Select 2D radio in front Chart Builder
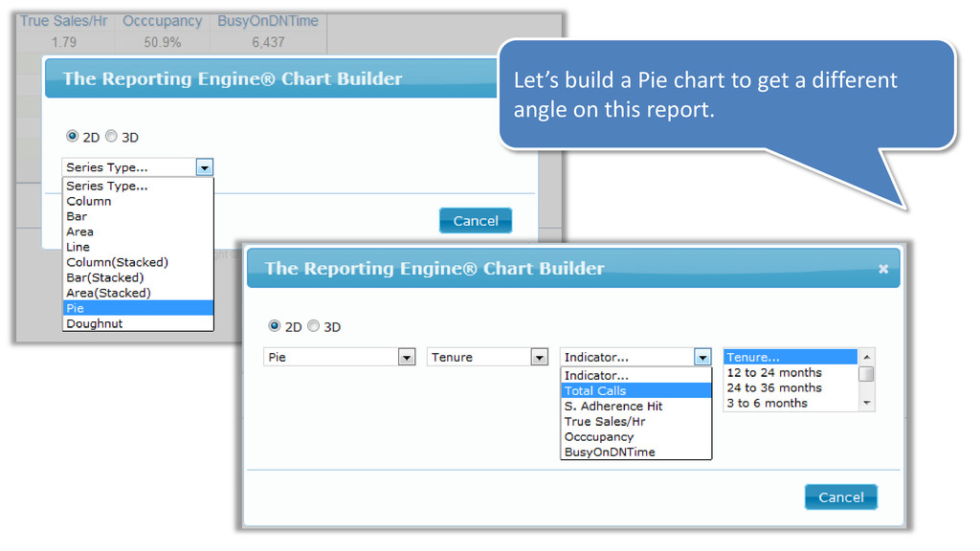The height and width of the screenshot is (551, 980). click(274, 325)
